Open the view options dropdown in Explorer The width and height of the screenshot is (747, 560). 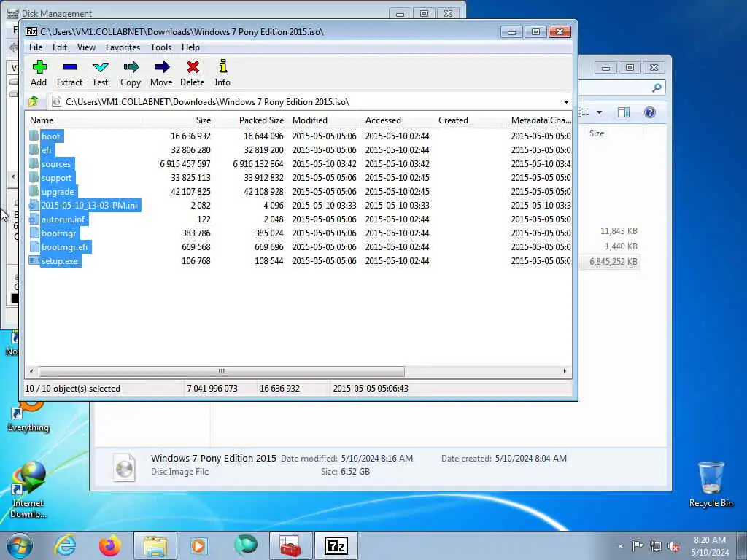click(x=600, y=112)
